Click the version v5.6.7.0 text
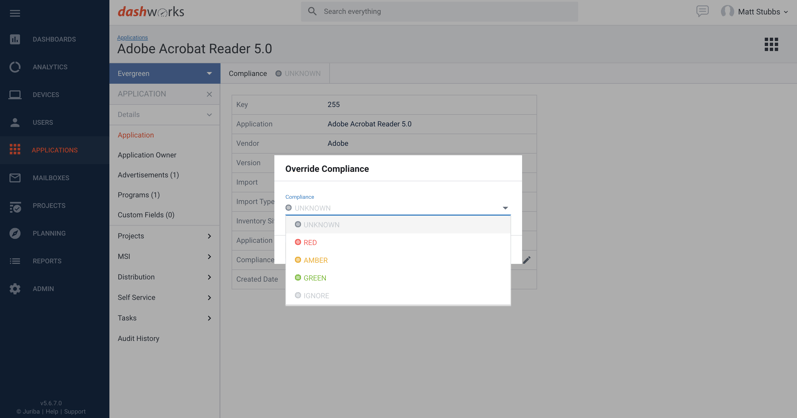The width and height of the screenshot is (797, 418). 51,403
